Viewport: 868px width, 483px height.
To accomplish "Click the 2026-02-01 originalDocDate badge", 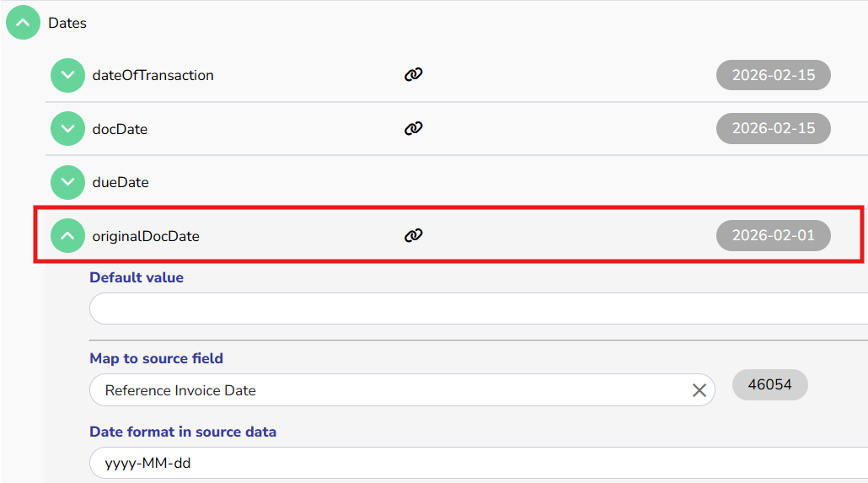I will (773, 236).
